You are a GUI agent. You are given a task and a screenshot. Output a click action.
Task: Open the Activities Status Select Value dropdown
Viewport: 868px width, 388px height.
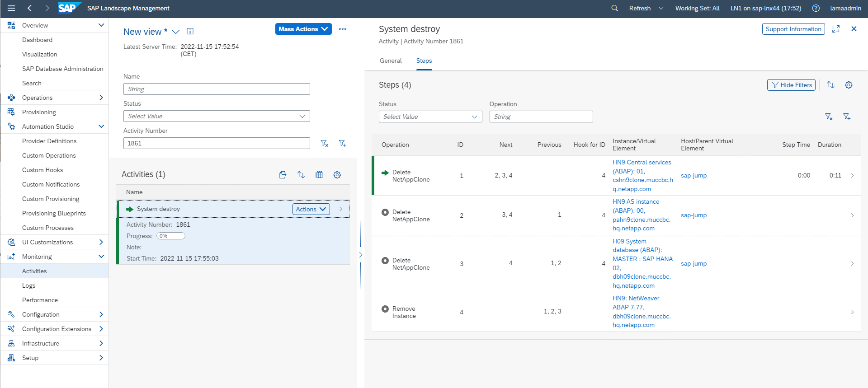(217, 116)
